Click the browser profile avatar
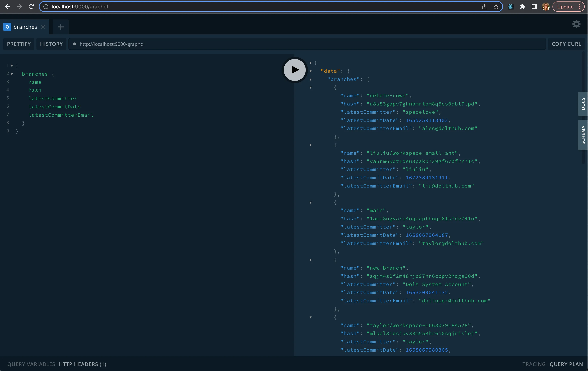The image size is (588, 371). click(546, 7)
